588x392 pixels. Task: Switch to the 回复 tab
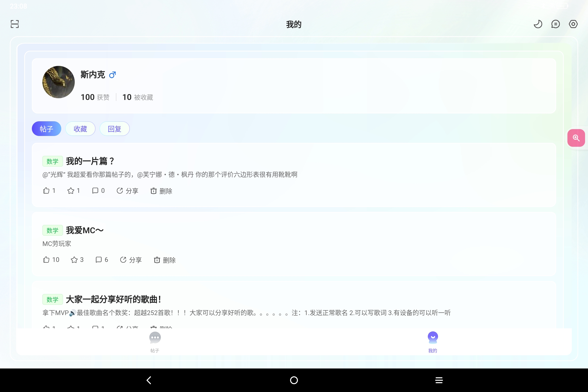click(114, 128)
